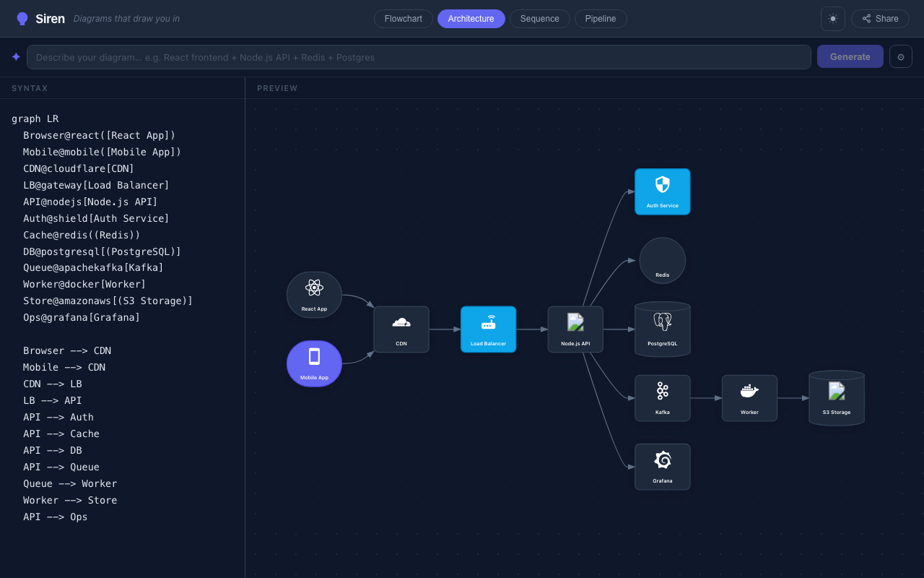The width and height of the screenshot is (924, 578).
Task: Click the 'DB@postgresql[(PostgreSQL)]' code line
Action: (103, 251)
